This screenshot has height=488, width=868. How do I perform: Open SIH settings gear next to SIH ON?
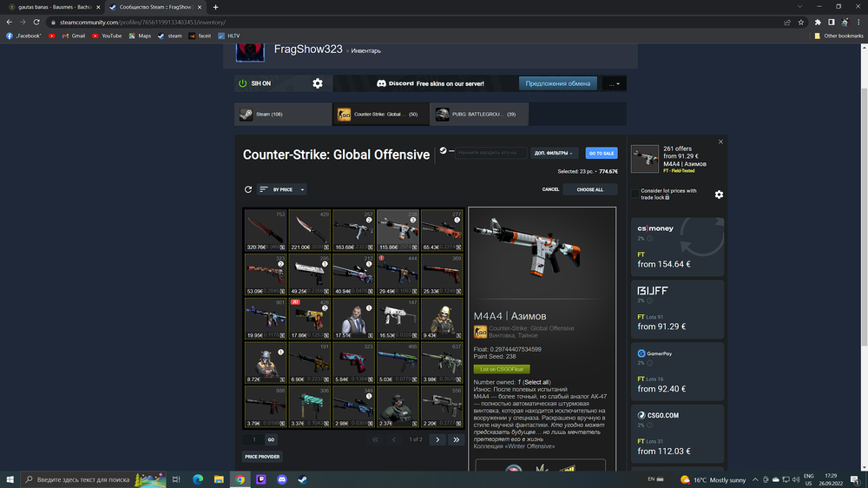tap(318, 83)
